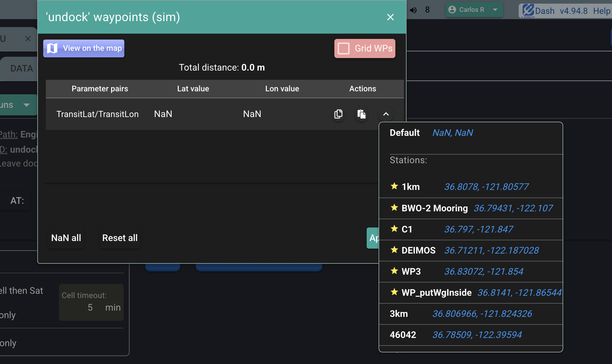Viewport: 612px width, 364px height.
Task: Click the user avatar icon by Carlos R
Action: (x=452, y=10)
